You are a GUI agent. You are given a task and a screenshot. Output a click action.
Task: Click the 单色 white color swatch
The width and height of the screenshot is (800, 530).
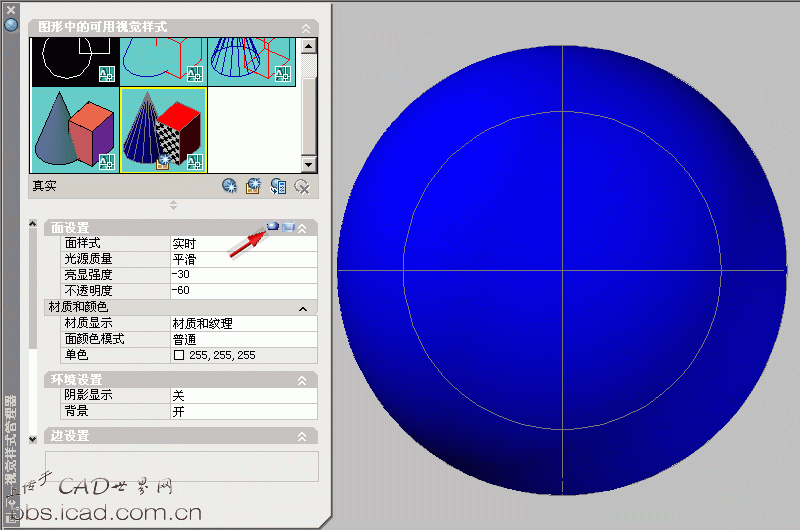(179, 355)
